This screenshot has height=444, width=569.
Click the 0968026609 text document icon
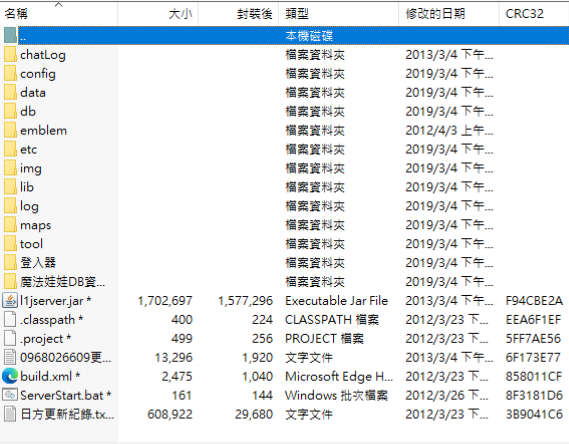pyautogui.click(x=10, y=357)
